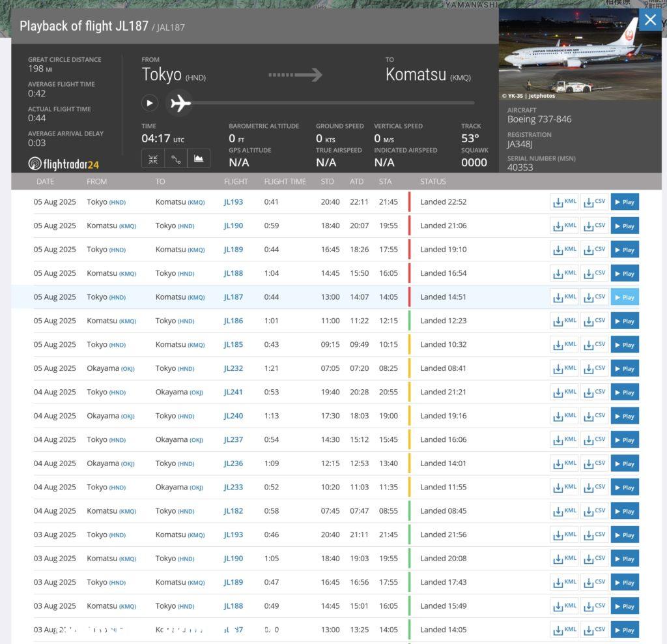Viewport: 667px width, 644px height.
Task: Open flight number link JL185
Action: [x=233, y=345]
